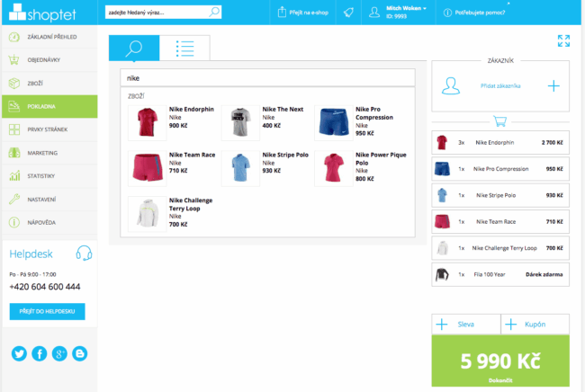Focus the top search field
Screen dimensions: 585x392
163,13
